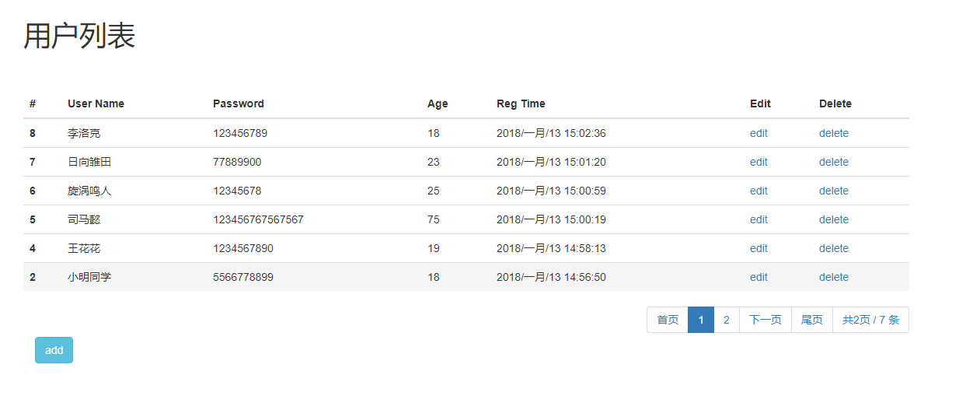The width and height of the screenshot is (980, 396).
Task: Open edit for user 司马懿
Action: point(759,219)
